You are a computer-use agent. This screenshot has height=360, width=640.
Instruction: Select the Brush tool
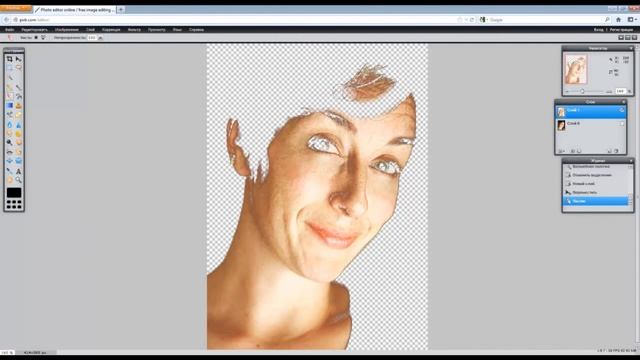point(18,87)
